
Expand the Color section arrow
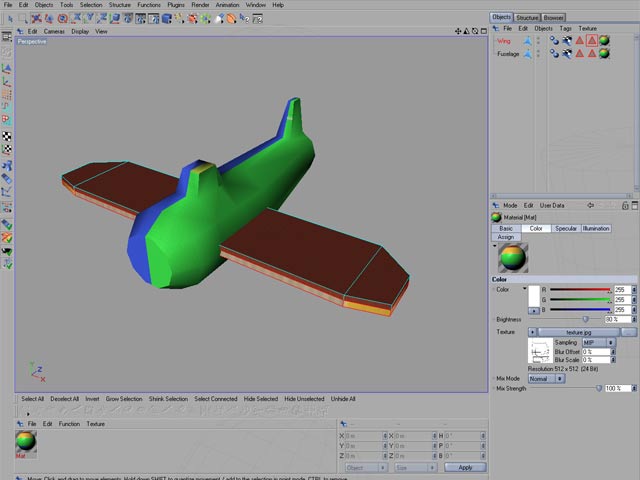coord(524,289)
